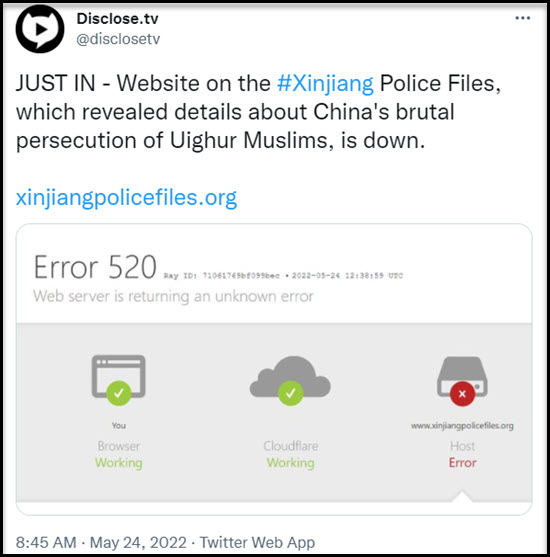Image resolution: width=550 pixels, height=557 pixels.
Task: Click the host server icon with red X
Action: point(462,380)
